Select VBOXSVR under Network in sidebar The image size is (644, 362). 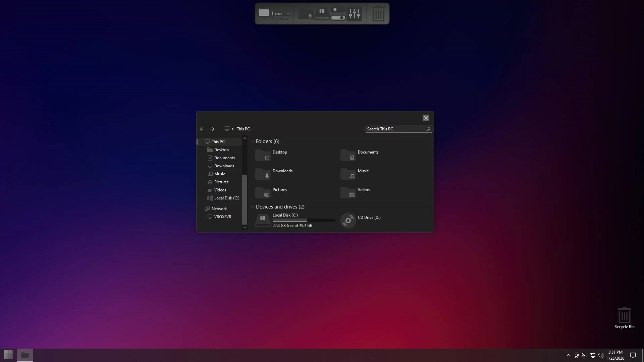[x=222, y=217]
